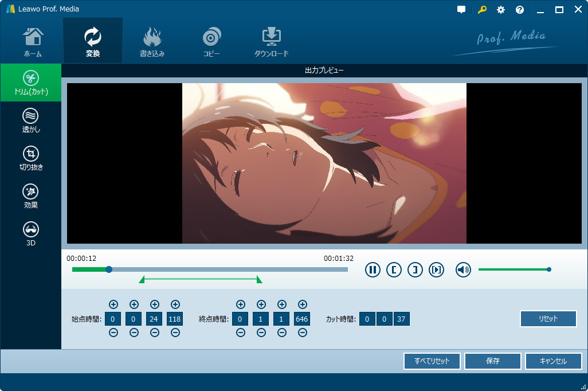Click the volume slider track
The image size is (588, 391).
point(513,269)
